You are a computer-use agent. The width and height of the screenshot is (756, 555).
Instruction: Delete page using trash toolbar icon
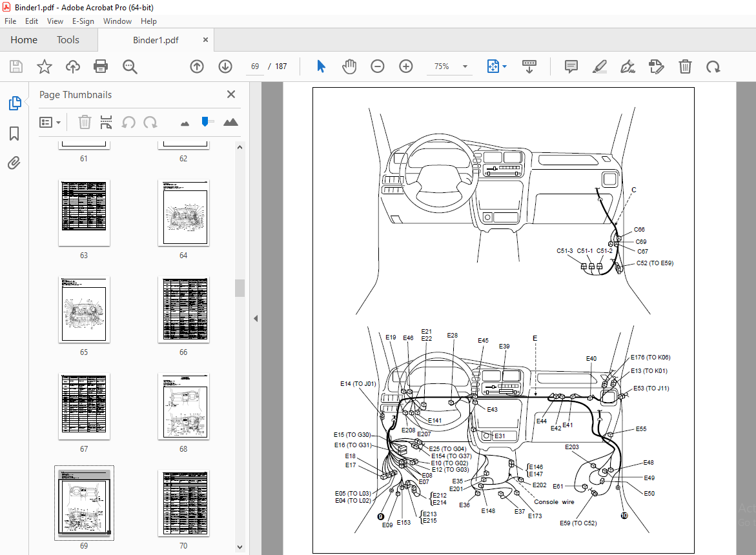click(684, 66)
